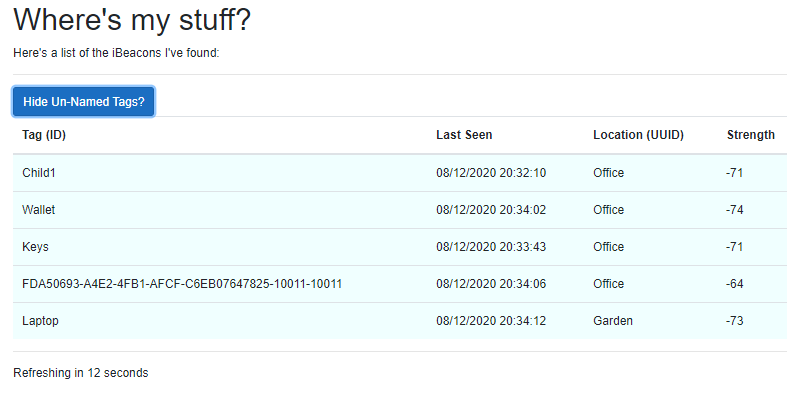Click the Refreshing countdown text
Viewport: 787px width, 416px height.
click(80, 373)
